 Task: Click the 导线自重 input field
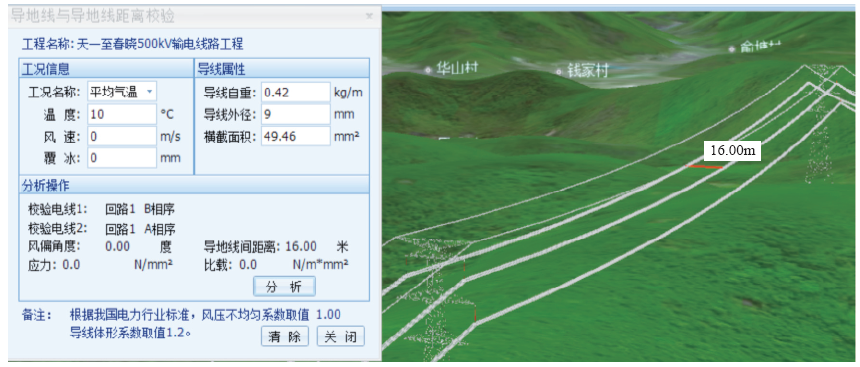pyautogui.click(x=296, y=92)
